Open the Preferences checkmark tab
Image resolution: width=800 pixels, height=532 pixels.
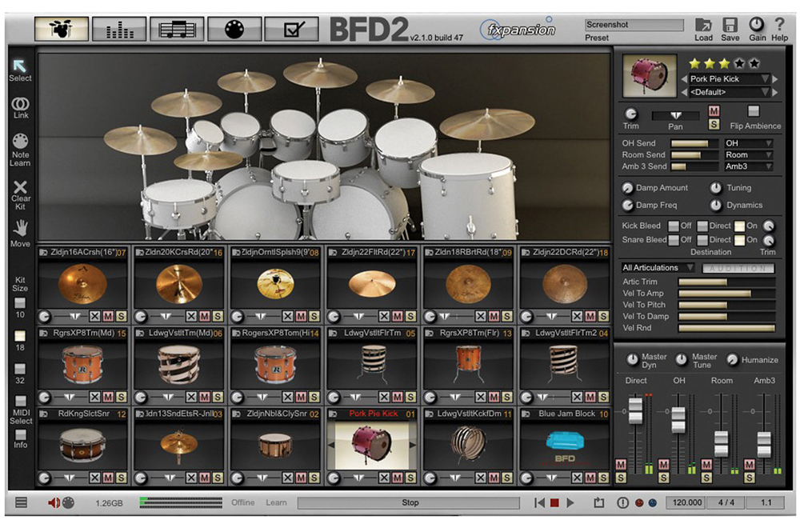pyautogui.click(x=292, y=29)
